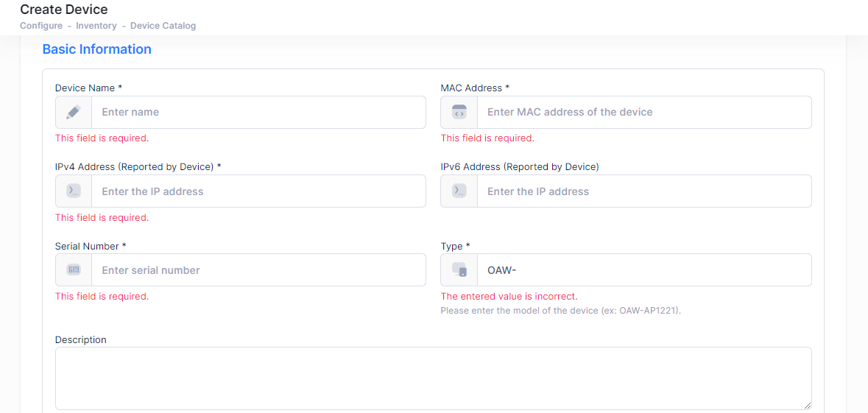
Task: Open the Device Catalog breadcrumb link
Action: (163, 26)
